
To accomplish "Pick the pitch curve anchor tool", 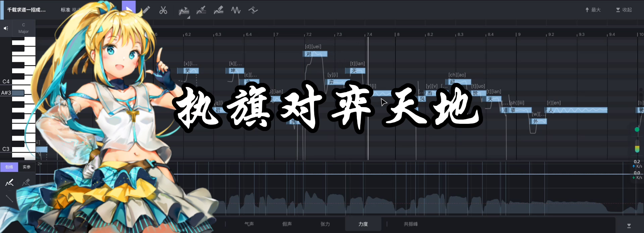I will (183, 11).
